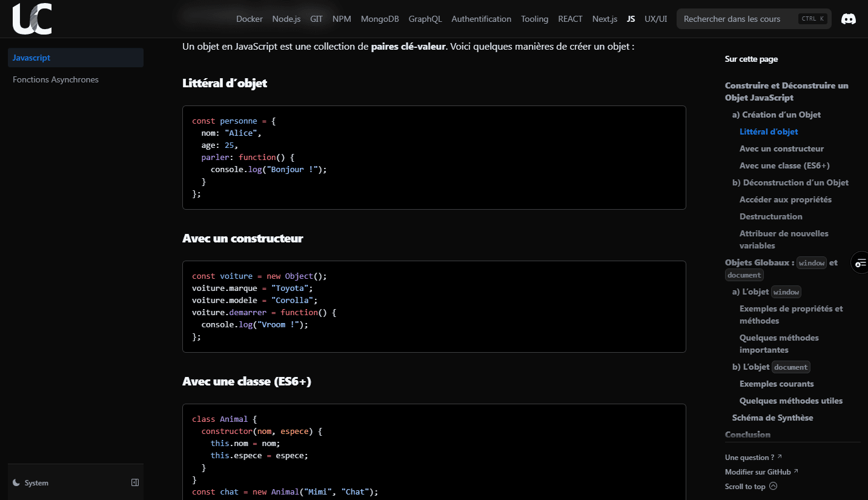868x500 pixels.
Task: Click the 'Sur cette page' heading
Action: coord(751,59)
